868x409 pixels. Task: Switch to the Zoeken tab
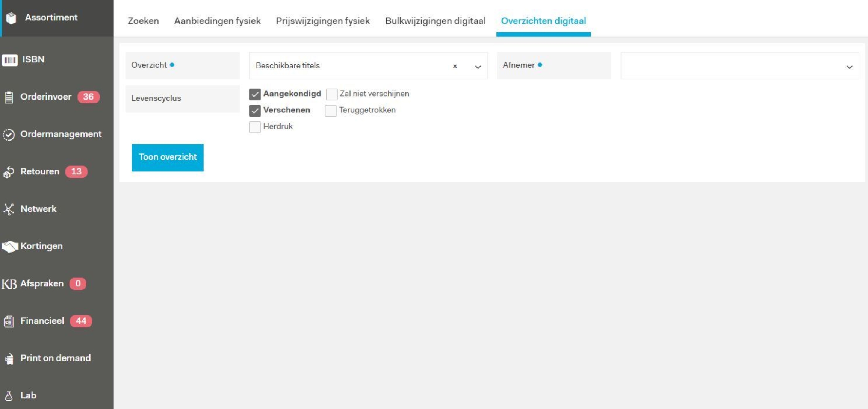click(x=143, y=21)
